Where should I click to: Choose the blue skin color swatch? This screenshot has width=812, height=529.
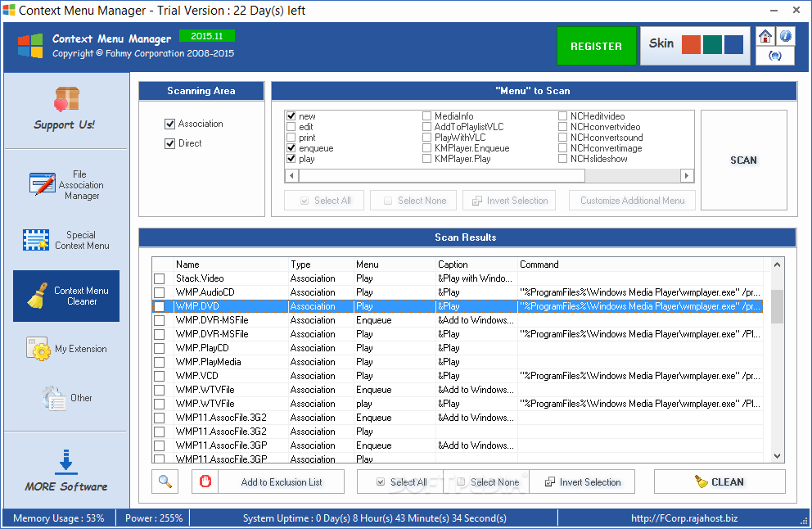733,44
